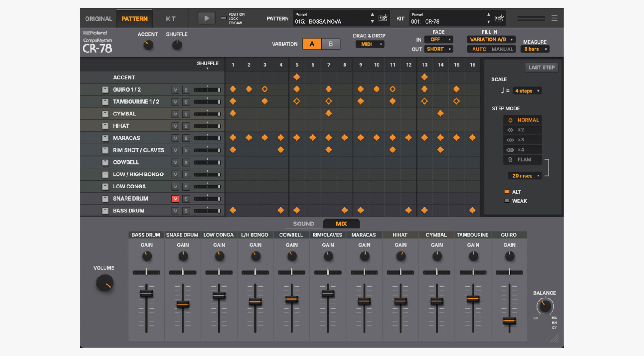Screen dimensions: 644x356
Task: Add a step on BASS DRUM at step 16
Action: 473,210
